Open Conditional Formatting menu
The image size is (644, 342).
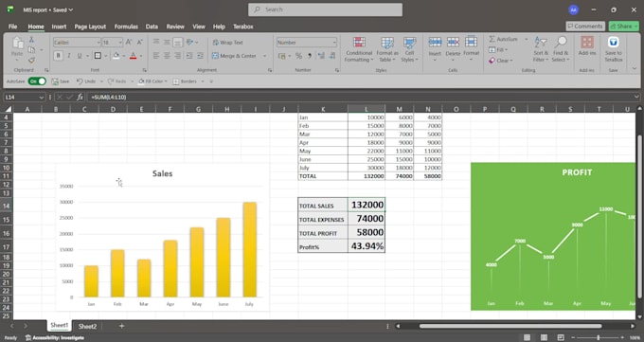coord(359,49)
